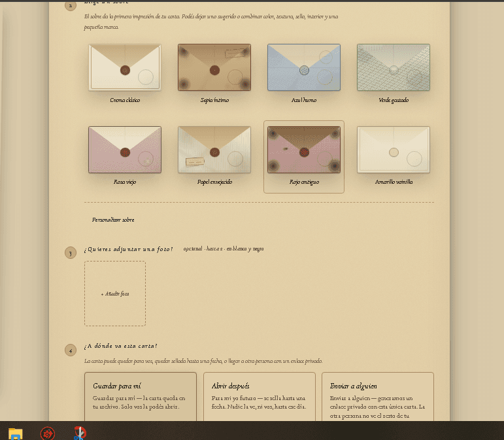Choose the Amarillo vainilla envelope

[394, 150]
